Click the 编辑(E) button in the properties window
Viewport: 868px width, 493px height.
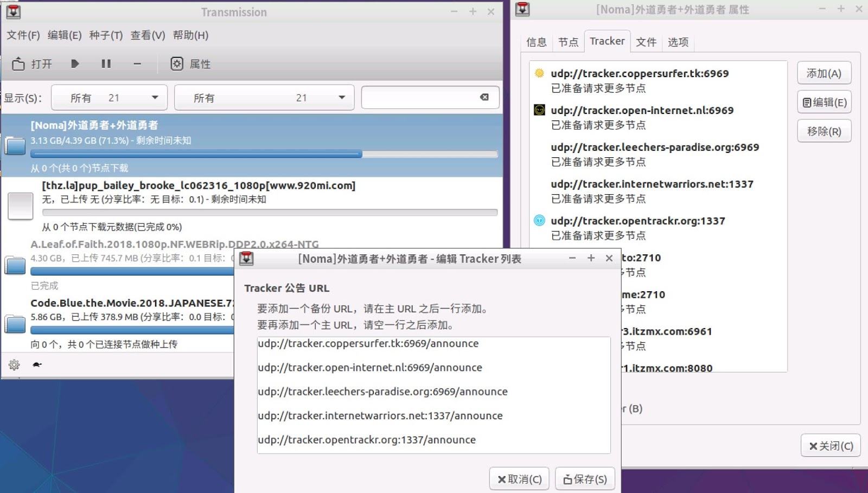click(824, 102)
